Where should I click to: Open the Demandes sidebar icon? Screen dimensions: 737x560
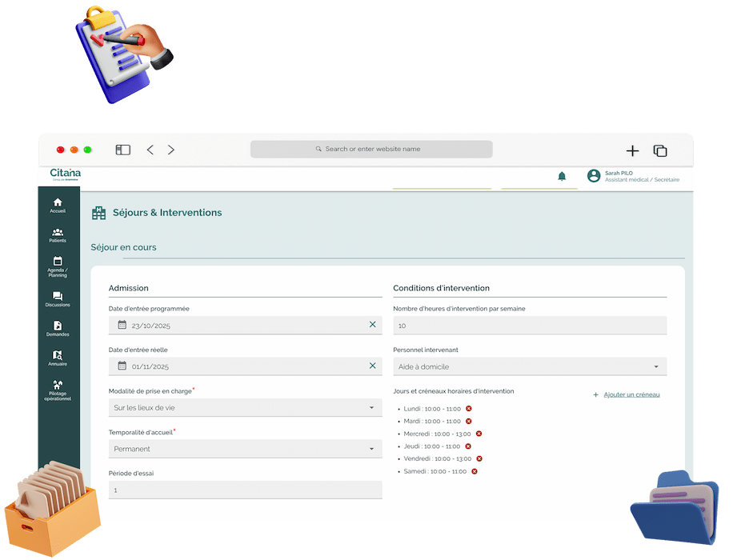[x=58, y=326]
